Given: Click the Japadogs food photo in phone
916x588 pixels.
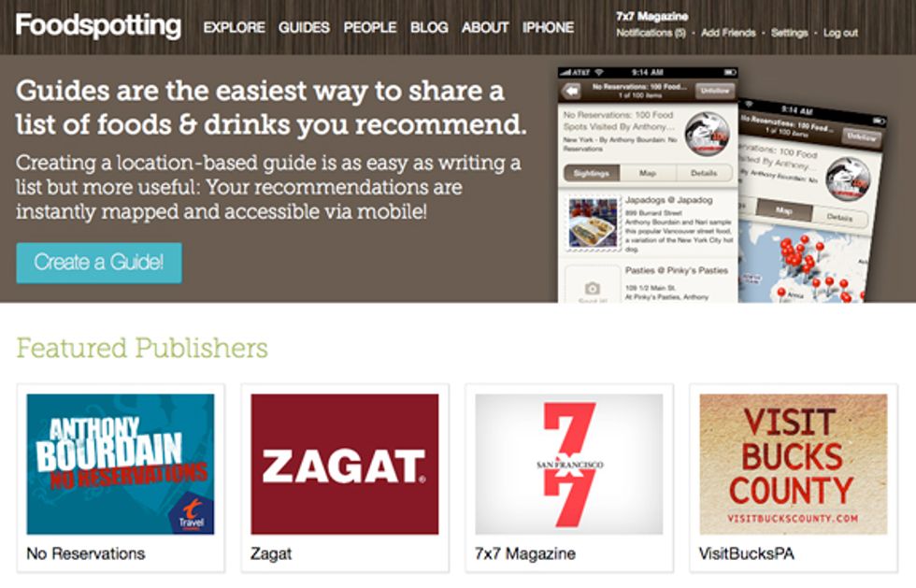Looking at the screenshot, I should 593,224.
